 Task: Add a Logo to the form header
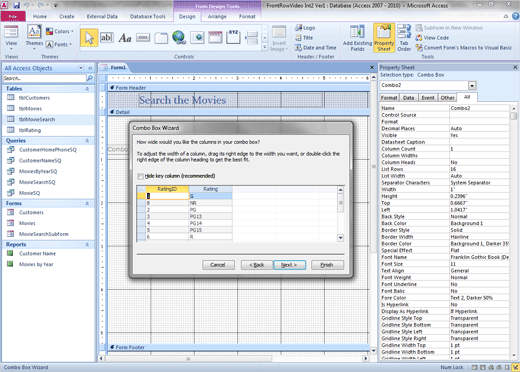tap(305, 28)
